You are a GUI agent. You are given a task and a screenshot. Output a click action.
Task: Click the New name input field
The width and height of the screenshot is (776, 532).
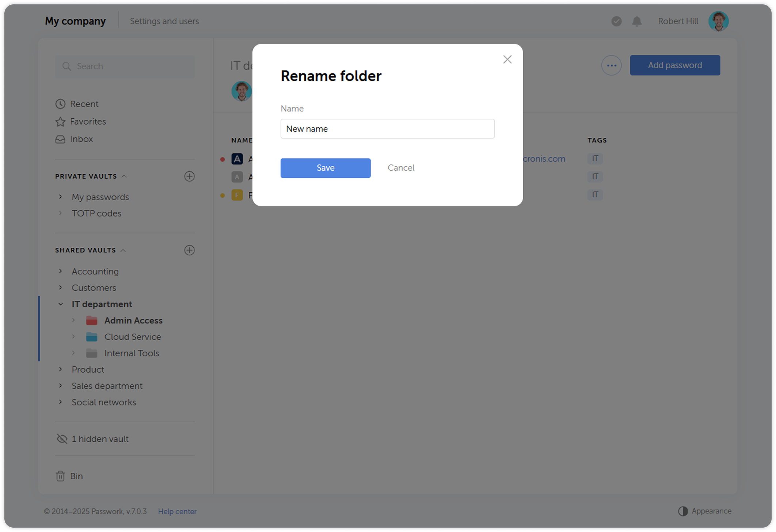point(387,129)
